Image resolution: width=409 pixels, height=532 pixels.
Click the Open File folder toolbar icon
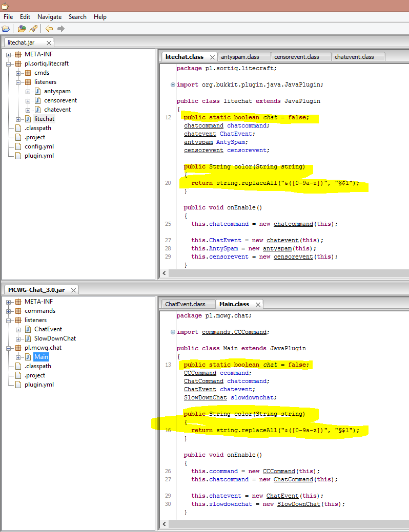pyautogui.click(x=6, y=29)
